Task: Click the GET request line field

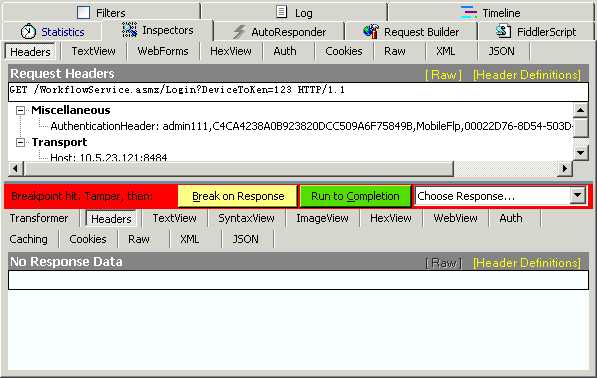Action: (298, 91)
